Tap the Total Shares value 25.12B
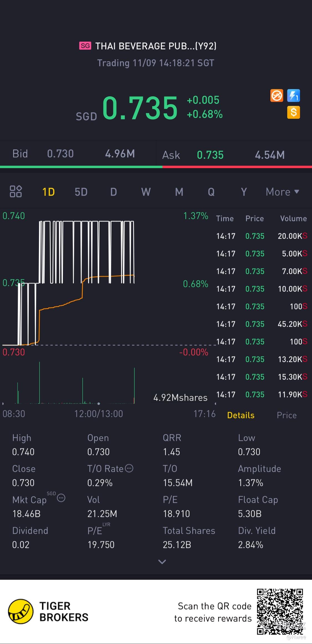This screenshot has width=312, height=644. tap(177, 545)
